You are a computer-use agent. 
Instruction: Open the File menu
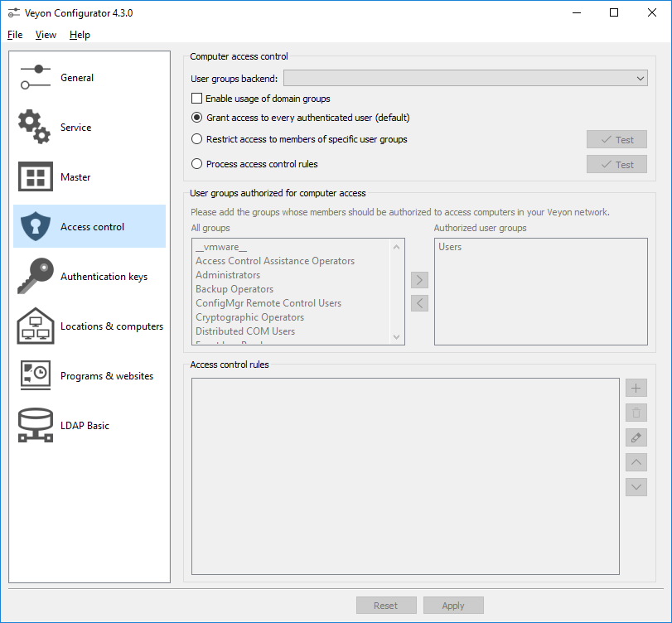15,35
